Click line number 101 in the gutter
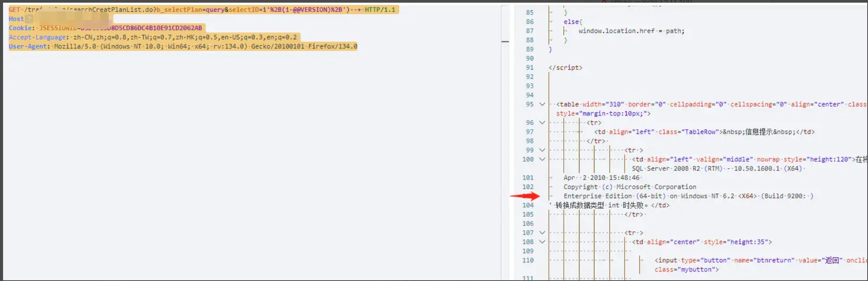Viewport: 868px width, 281px height. [x=528, y=178]
